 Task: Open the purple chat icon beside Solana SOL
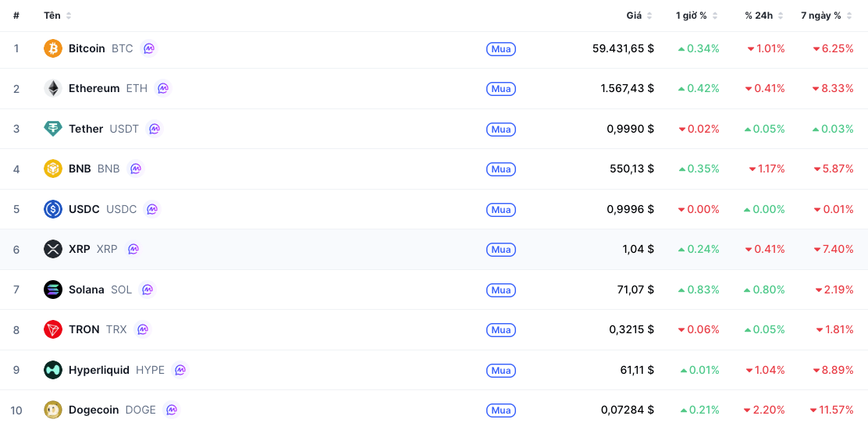click(x=148, y=290)
